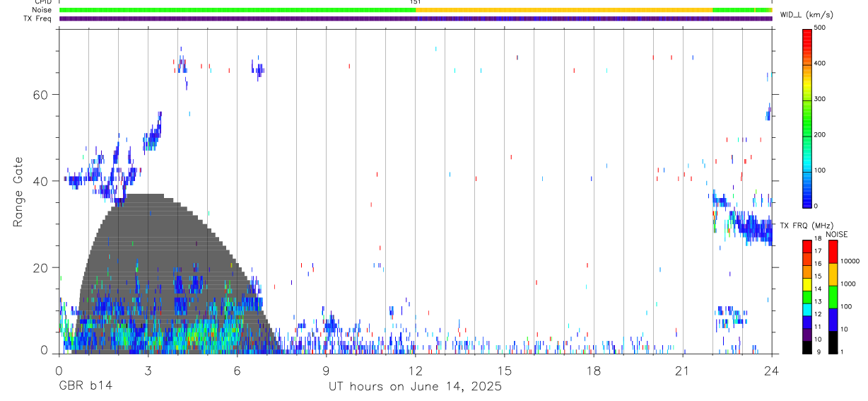868x401 pixels.
Task: Click the '21' tick on the UT hours axis
Action: tap(682, 371)
